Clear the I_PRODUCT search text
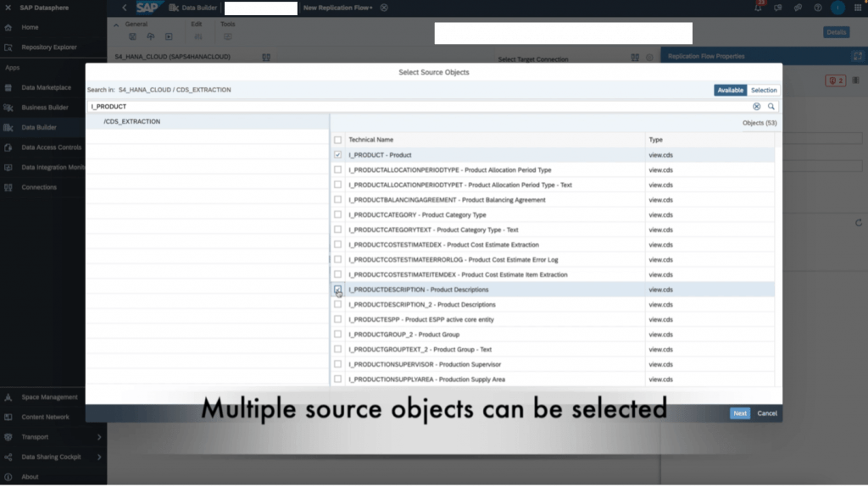The height and width of the screenshot is (487, 868). [x=756, y=106]
